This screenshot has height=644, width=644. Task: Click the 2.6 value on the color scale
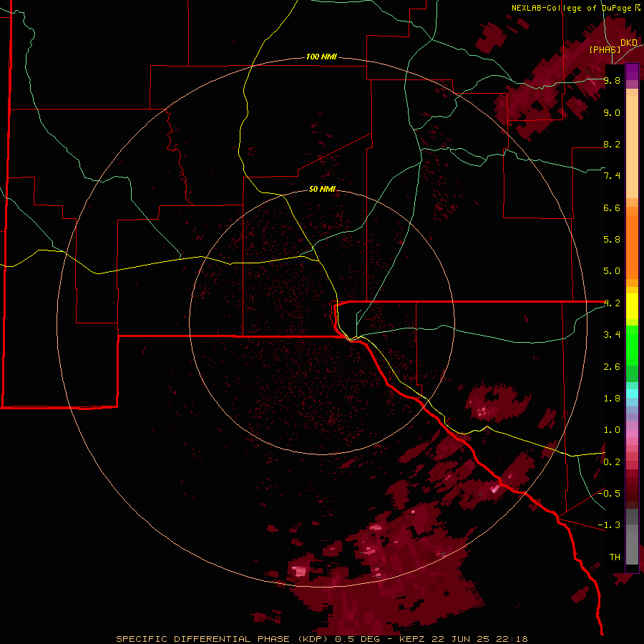coord(612,367)
